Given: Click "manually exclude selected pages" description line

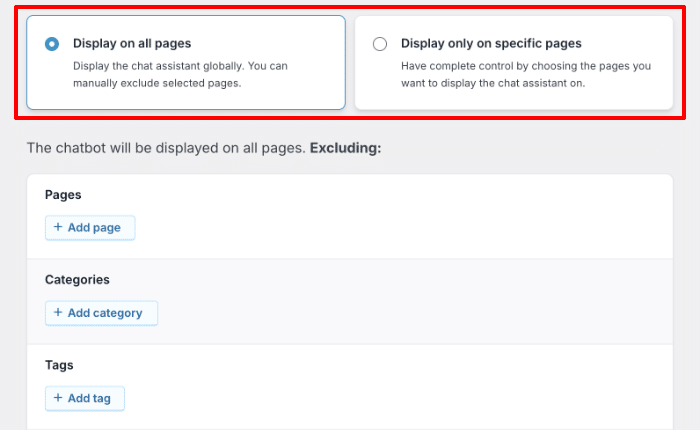Looking at the screenshot, I should (159, 83).
